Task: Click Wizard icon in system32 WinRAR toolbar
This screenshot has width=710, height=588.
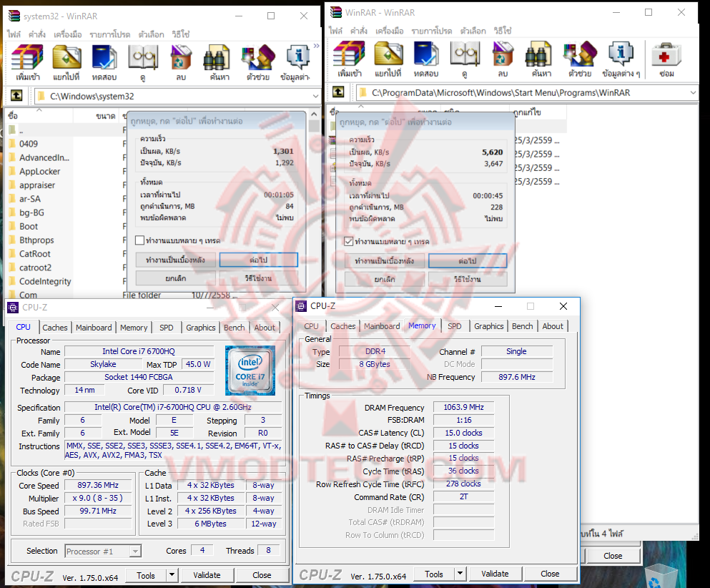Action: 258,62
